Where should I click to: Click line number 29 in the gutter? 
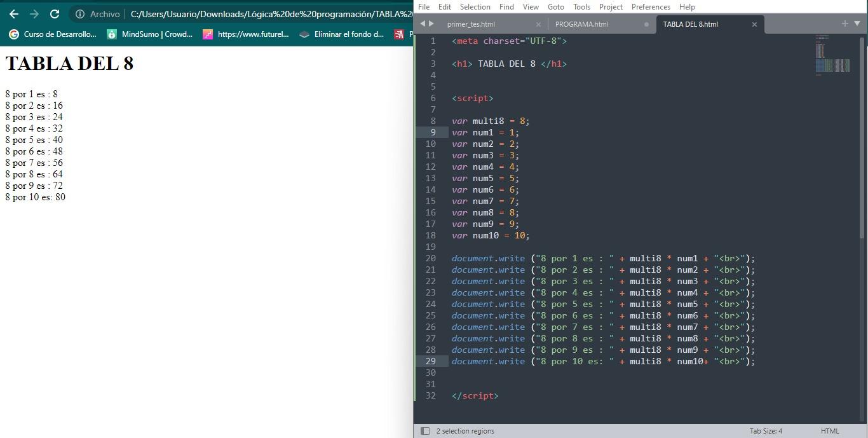click(431, 361)
